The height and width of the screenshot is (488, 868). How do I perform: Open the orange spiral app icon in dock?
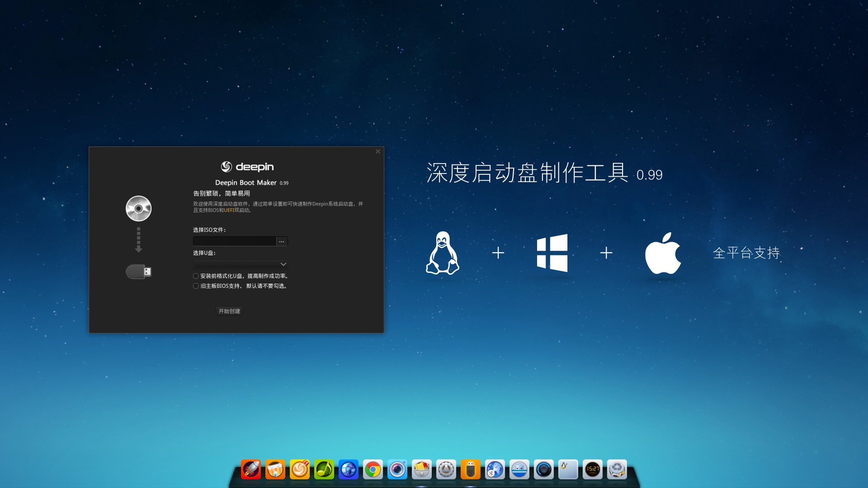pos(300,469)
